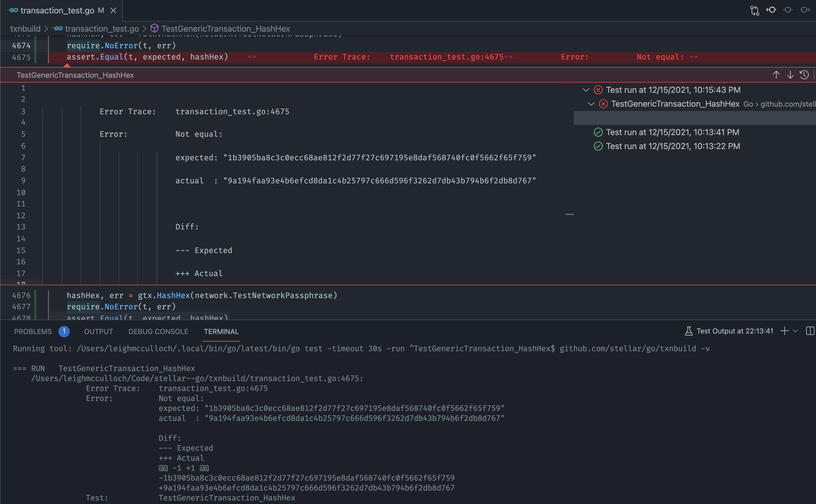Switch to the OUTPUT tab
816x504 pixels.
(98, 331)
